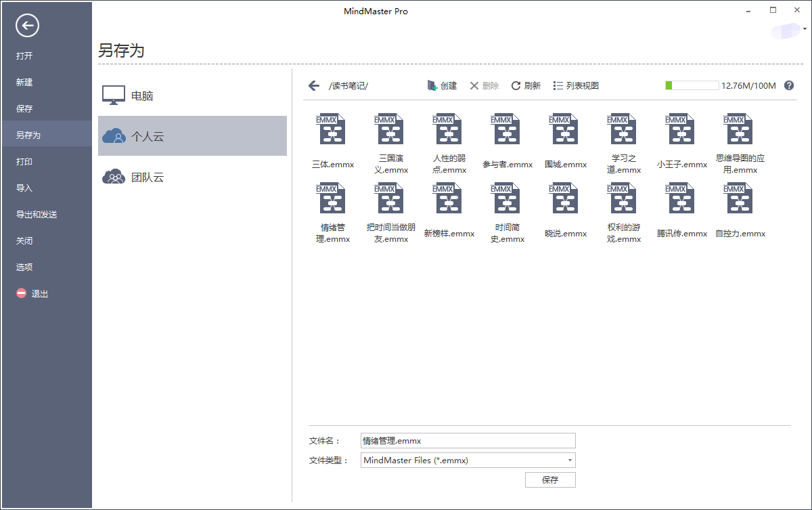Select the 围城.emmx file icon

point(563,129)
